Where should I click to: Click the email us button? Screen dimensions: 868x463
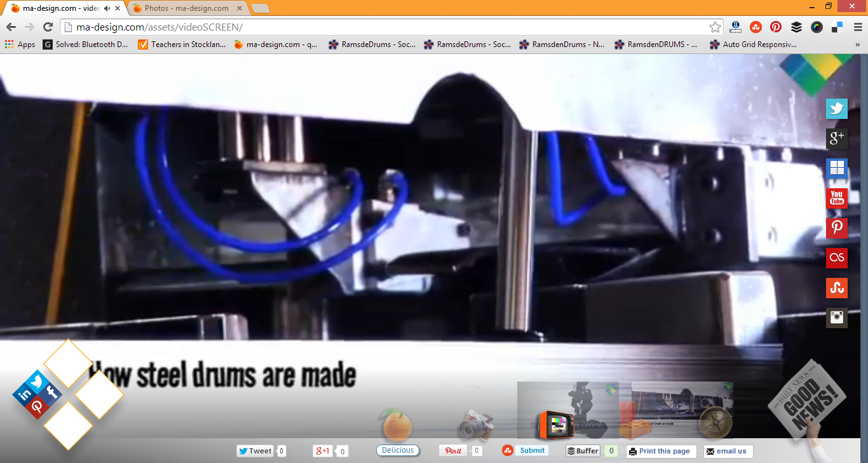tap(728, 451)
